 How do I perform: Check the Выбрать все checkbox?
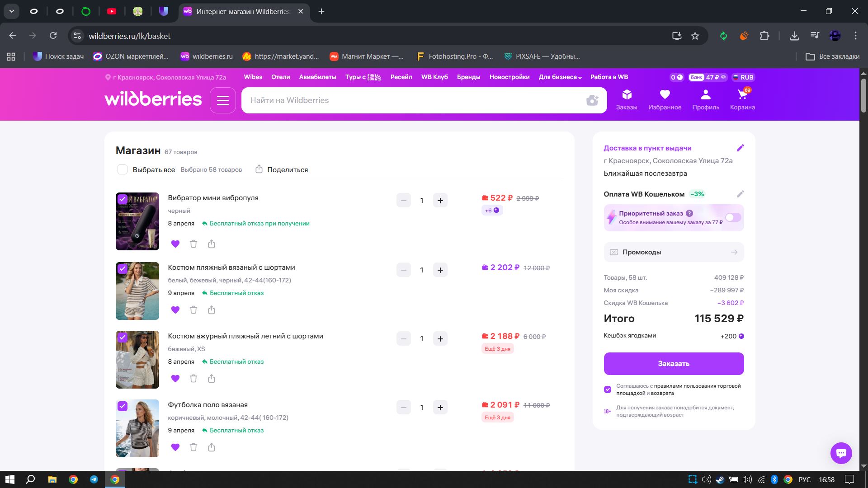click(123, 169)
